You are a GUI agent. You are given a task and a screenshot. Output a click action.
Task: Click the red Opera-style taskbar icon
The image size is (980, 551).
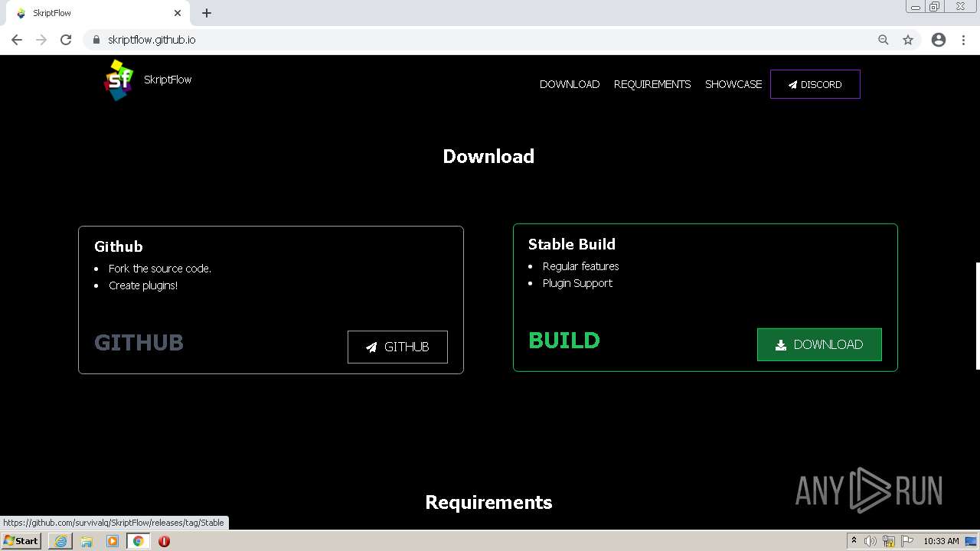pyautogui.click(x=164, y=541)
